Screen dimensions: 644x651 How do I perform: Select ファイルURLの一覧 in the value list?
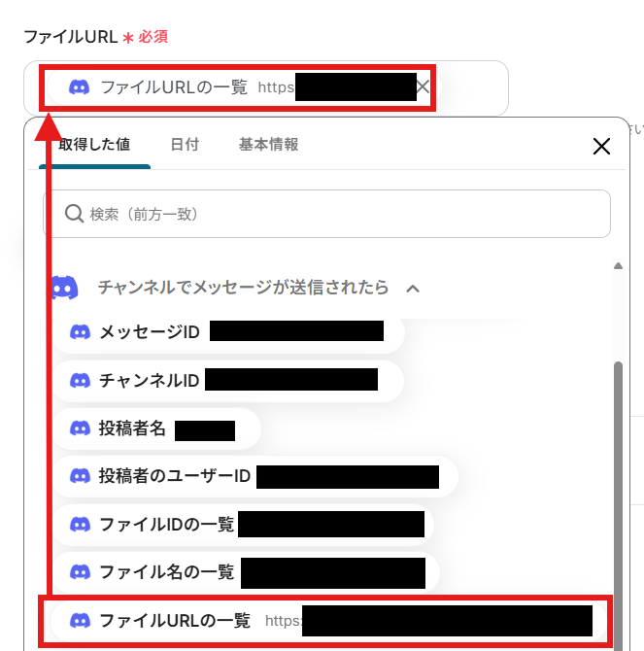point(327,621)
